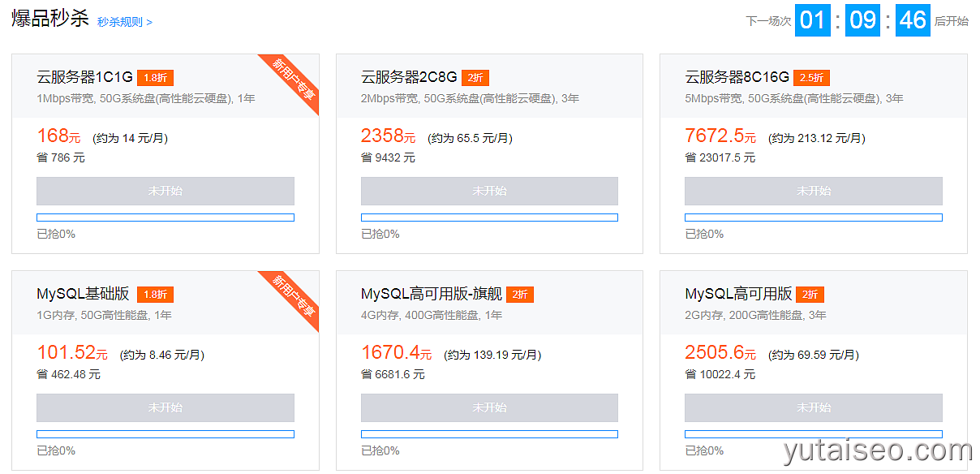Click the 101.52元 price
This screenshot has width=980, height=474.
[x=72, y=353]
